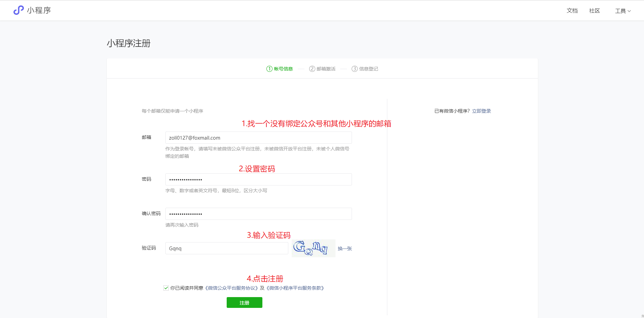
Task: Click the 小程序 header title text
Action: (39, 10)
